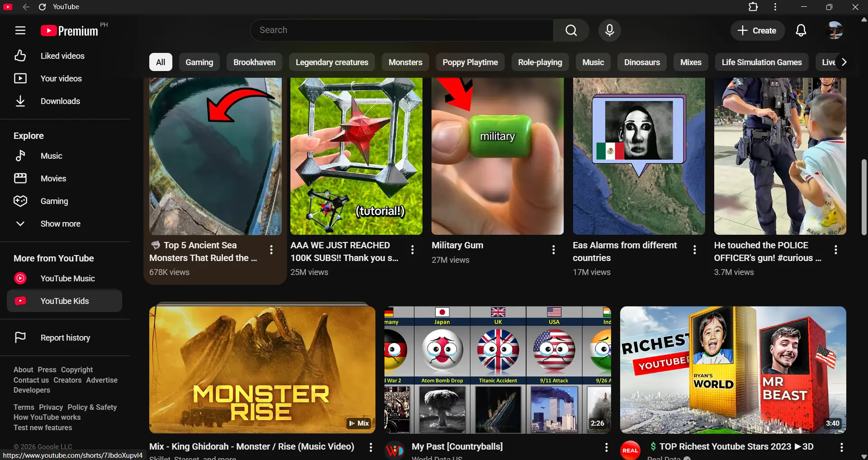The height and width of the screenshot is (460, 868).
Task: Open browser extensions puzzle icon
Action: (x=753, y=7)
